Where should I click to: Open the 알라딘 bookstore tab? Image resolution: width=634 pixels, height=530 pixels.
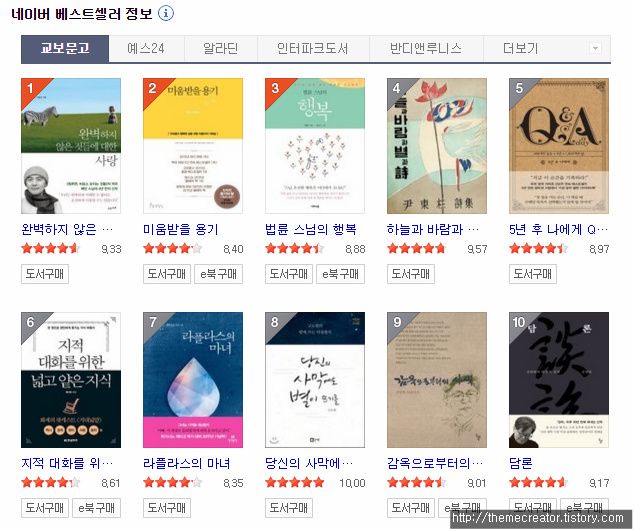221,49
